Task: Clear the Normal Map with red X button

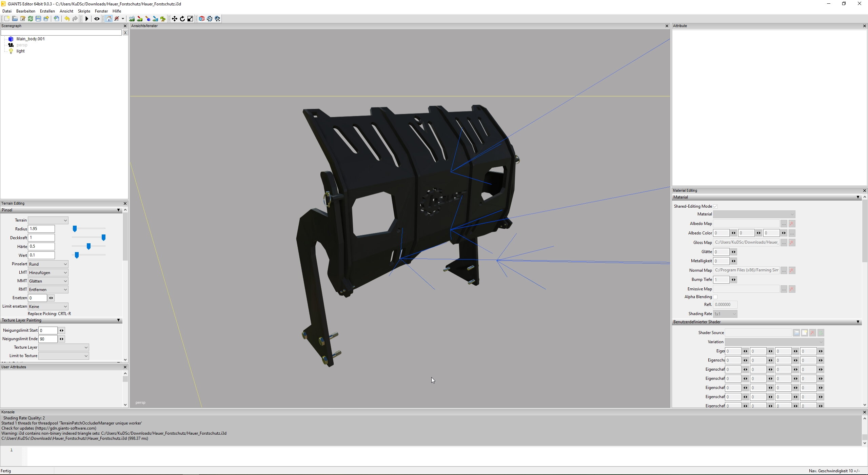Action: [x=792, y=270]
